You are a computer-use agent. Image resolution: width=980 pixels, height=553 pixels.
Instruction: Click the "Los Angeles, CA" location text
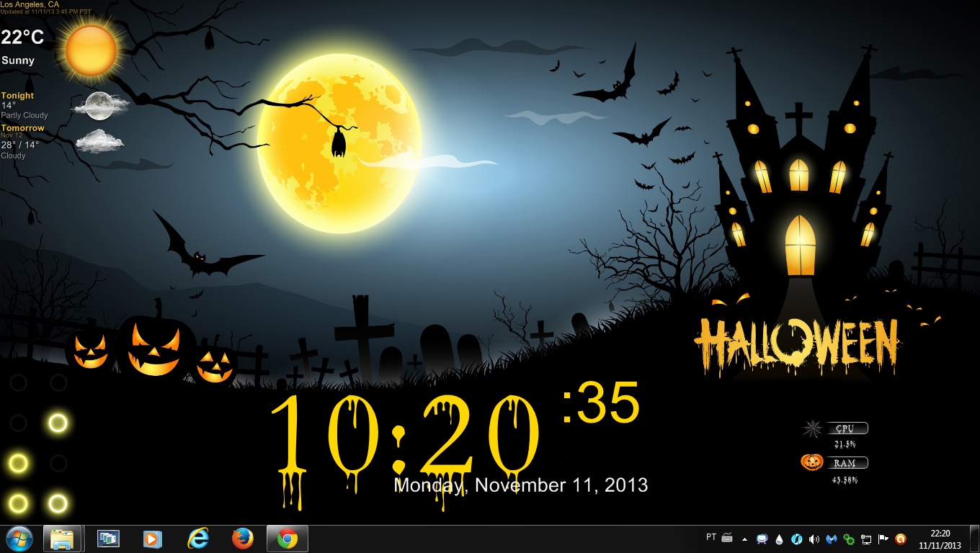point(30,4)
